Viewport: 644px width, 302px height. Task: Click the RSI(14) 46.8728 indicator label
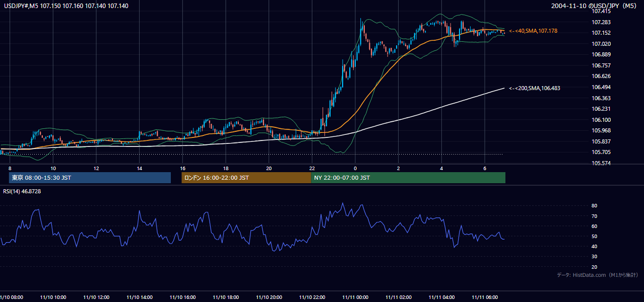click(x=22, y=191)
